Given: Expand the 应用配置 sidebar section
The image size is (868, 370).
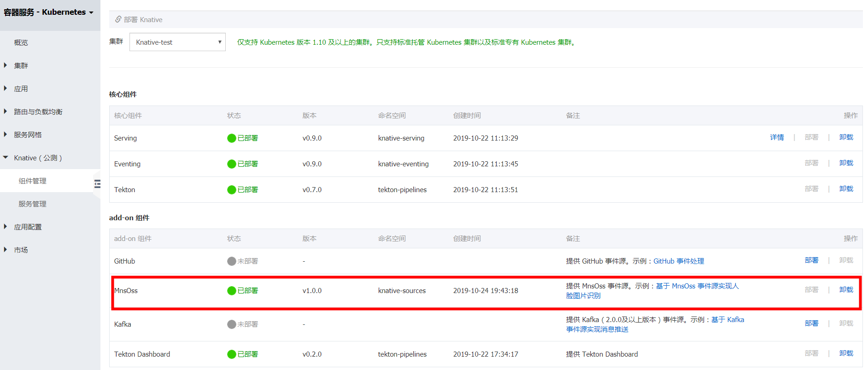Looking at the screenshot, I should (28, 227).
